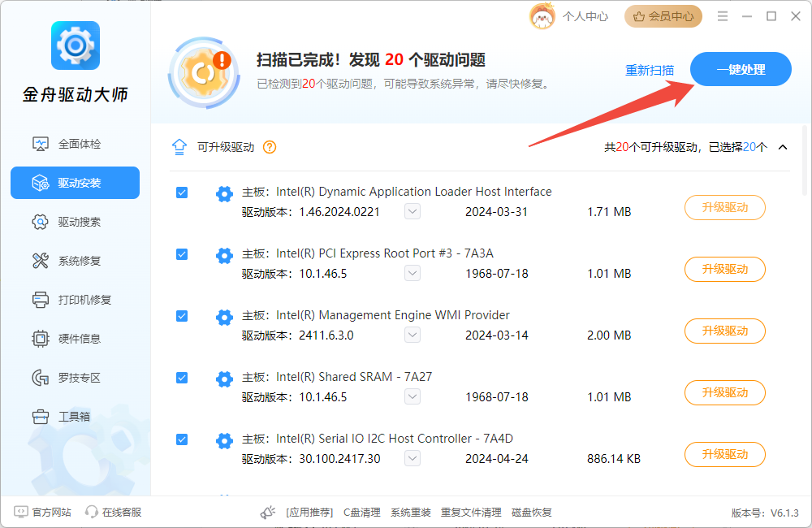
Task: Click the 可升级驱动 upload arrow icon
Action: [x=179, y=147]
